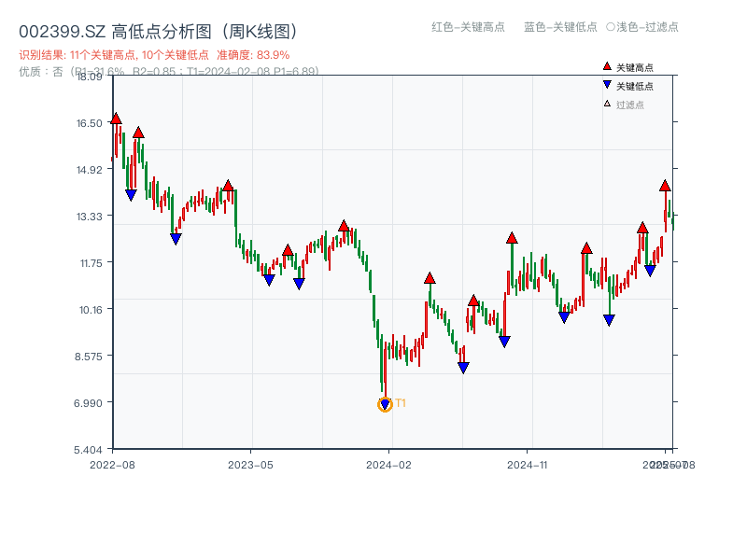This screenshot has height=560, width=747.
Task: Click the 浅色-过滤点 circle indicator
Action: [611, 27]
